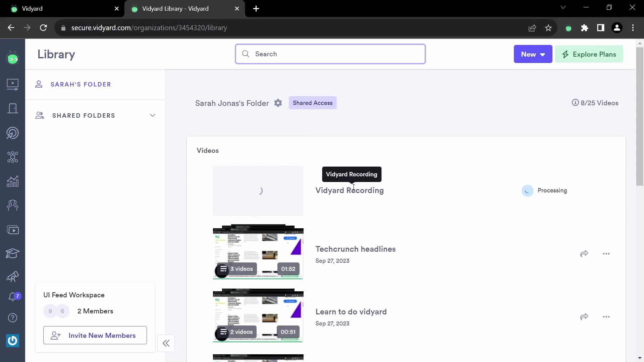This screenshot has width=644, height=362.
Task: Open the video library sidebar icon
Action: tap(13, 84)
